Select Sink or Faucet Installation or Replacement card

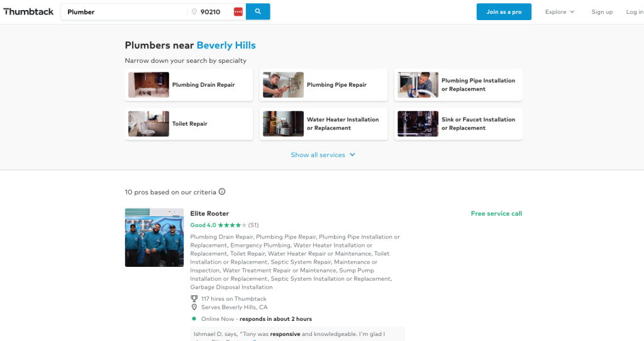[x=458, y=124]
